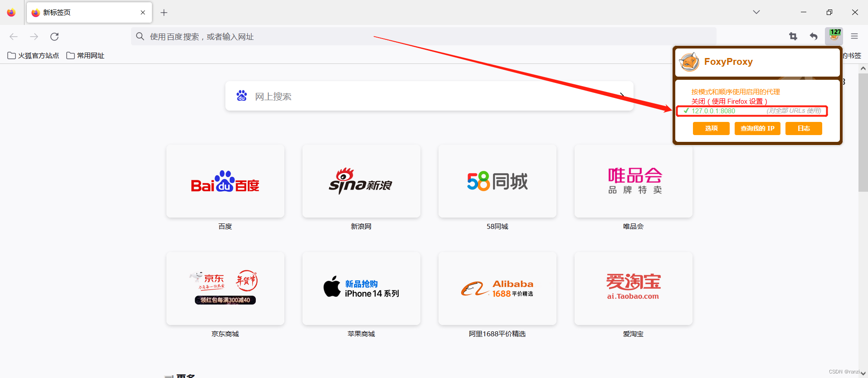Select the 127.0.0.1:8080 proxy entry

tap(752, 111)
